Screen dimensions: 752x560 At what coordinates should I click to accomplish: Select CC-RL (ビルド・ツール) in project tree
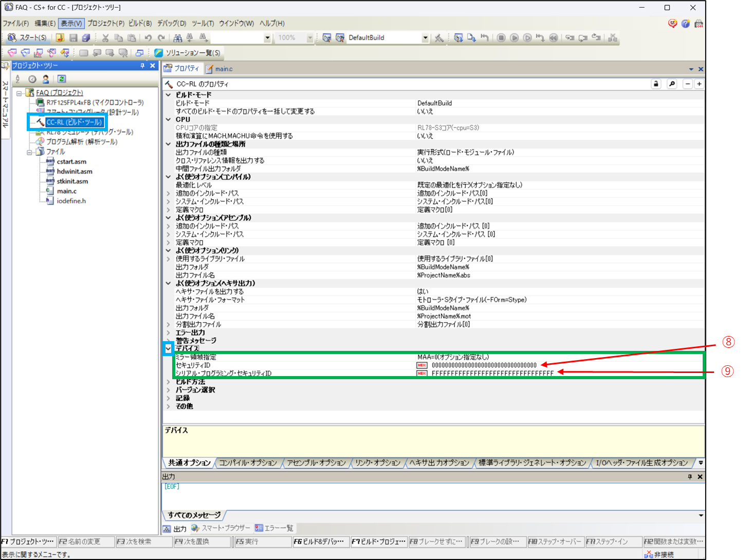[x=74, y=122]
